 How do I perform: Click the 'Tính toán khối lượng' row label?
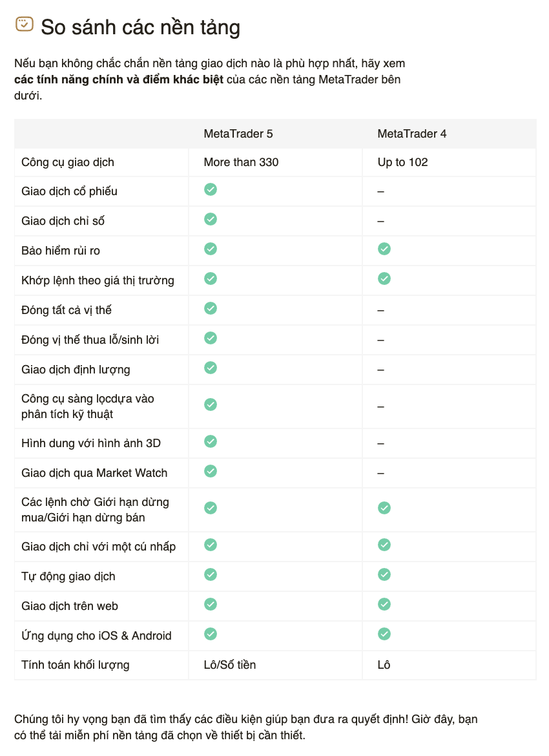tap(75, 665)
